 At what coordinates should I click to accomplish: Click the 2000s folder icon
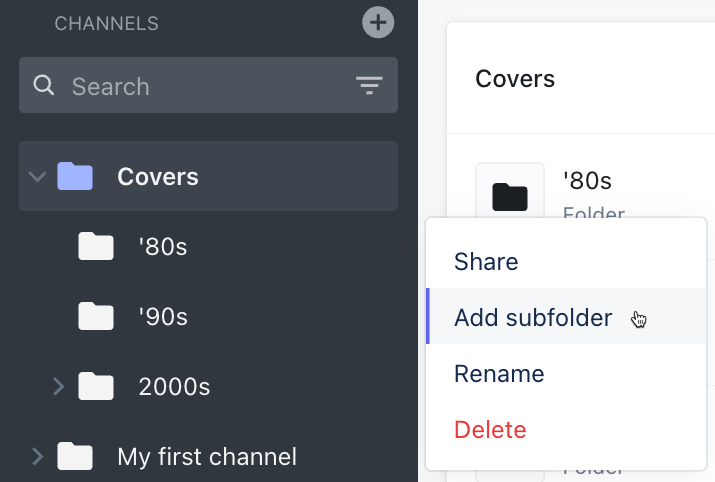pyautogui.click(x=96, y=386)
